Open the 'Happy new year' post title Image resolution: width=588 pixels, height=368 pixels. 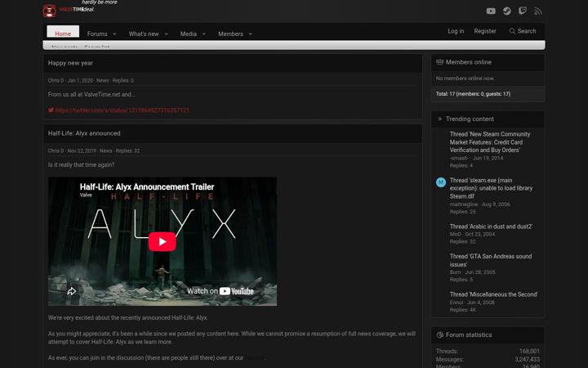(x=70, y=63)
